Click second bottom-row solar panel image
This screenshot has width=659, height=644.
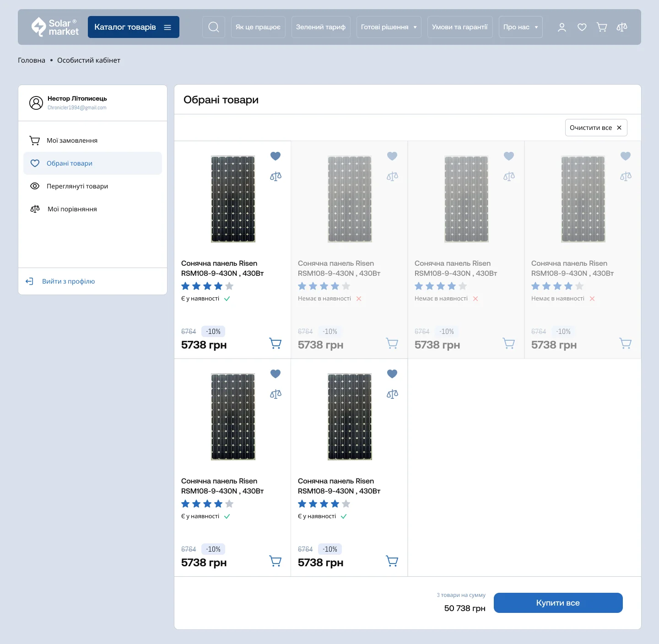point(350,417)
